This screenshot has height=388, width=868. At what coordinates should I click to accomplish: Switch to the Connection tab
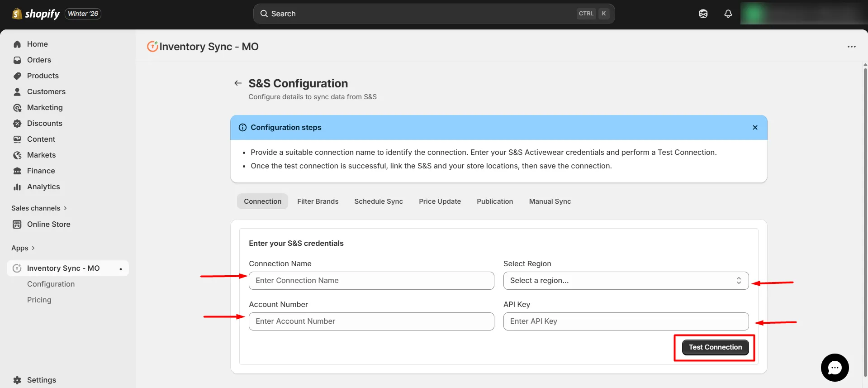point(262,201)
